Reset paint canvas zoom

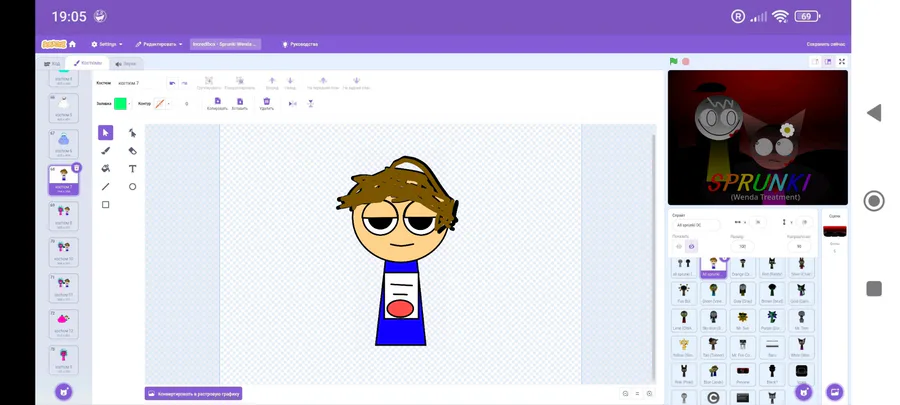(x=637, y=394)
